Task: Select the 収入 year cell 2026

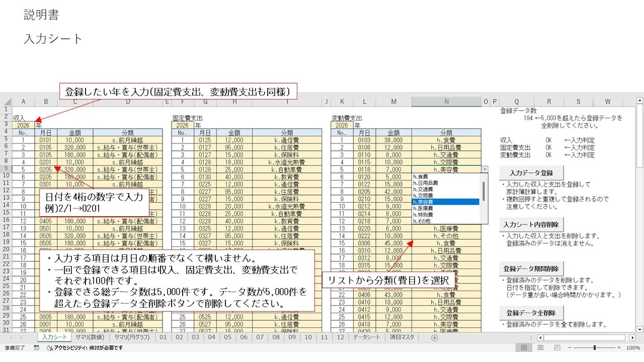Action: (23, 126)
